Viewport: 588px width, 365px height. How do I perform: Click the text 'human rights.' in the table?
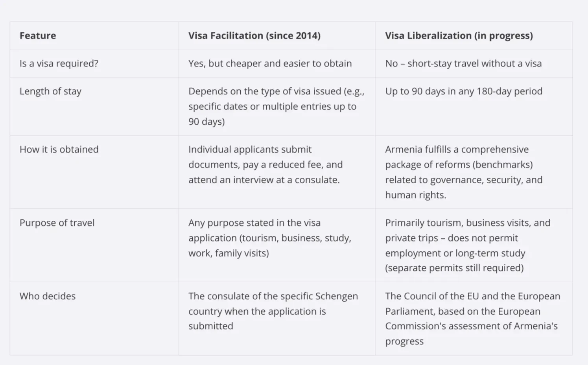[416, 195]
